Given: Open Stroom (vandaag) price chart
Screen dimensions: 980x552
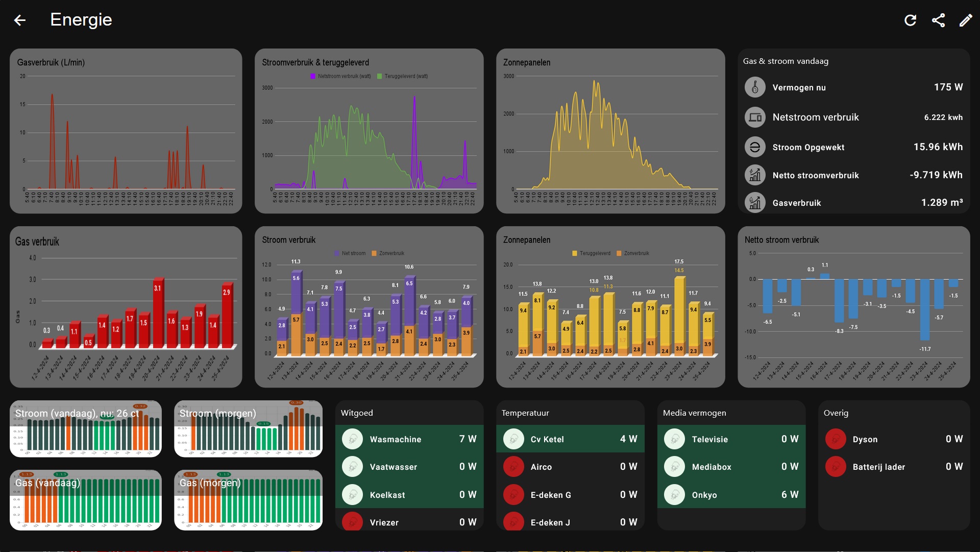Looking at the screenshot, I should tap(86, 429).
